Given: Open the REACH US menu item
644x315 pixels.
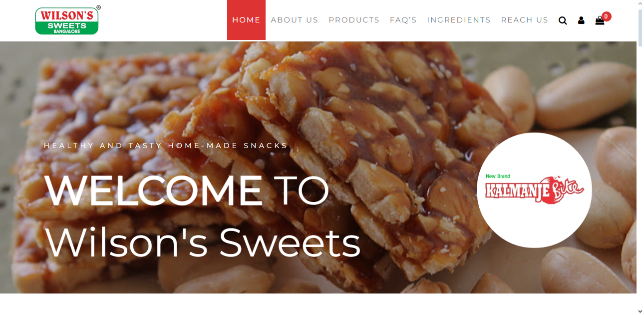Looking at the screenshot, I should click(x=525, y=20).
